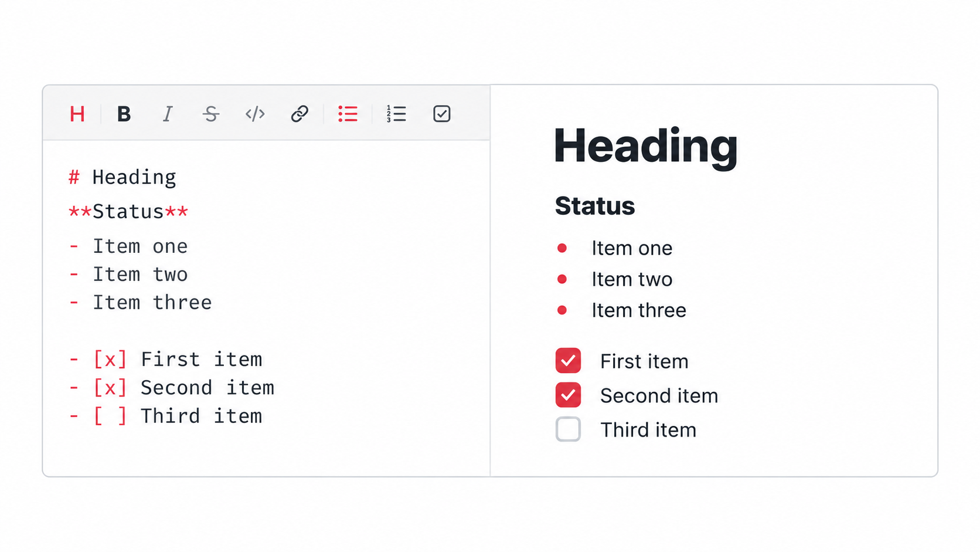
Task: Click the '**Status**' line in the editor
Action: [x=128, y=211]
